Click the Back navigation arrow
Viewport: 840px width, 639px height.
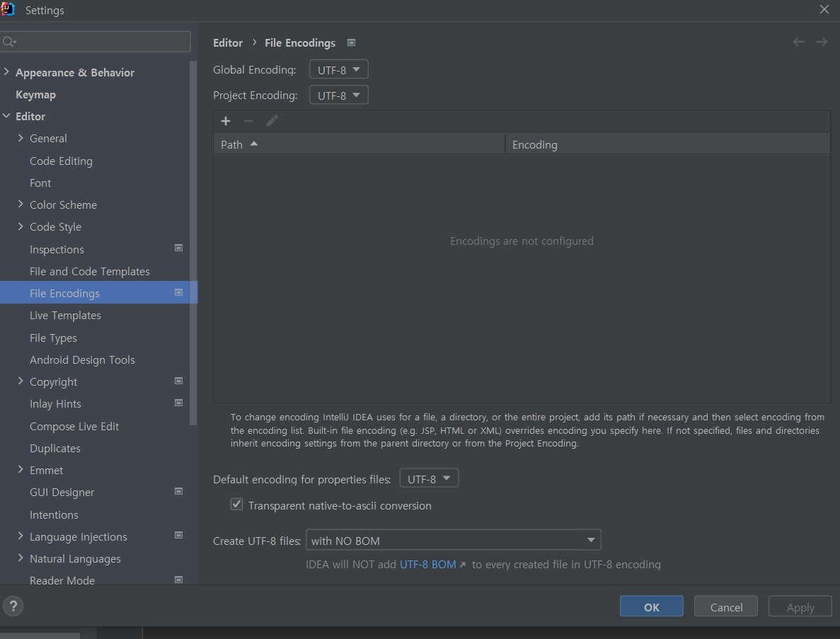coord(798,42)
